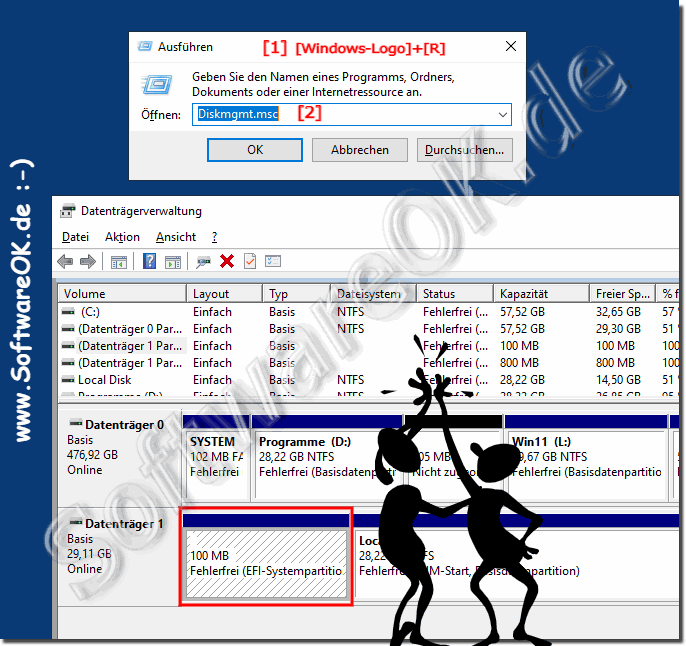Click the Ausführen title bar icon
Screen dimensions: 686x646
coord(145,46)
